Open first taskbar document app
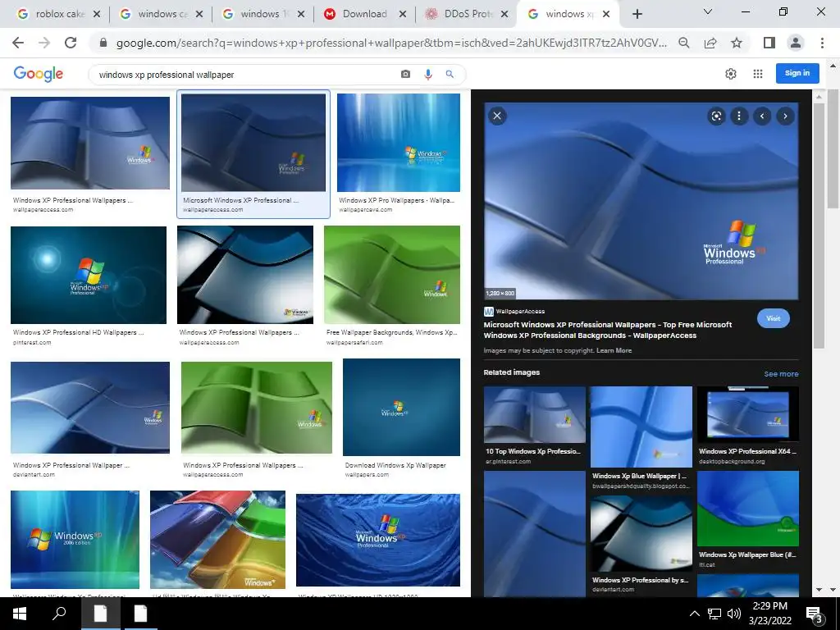 101,614
